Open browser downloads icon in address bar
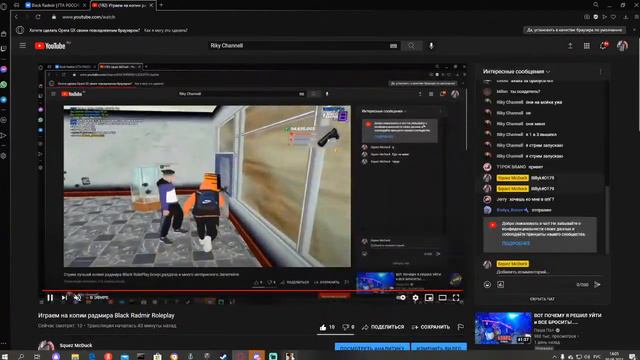640x360 pixels. pyautogui.click(x=626, y=17)
